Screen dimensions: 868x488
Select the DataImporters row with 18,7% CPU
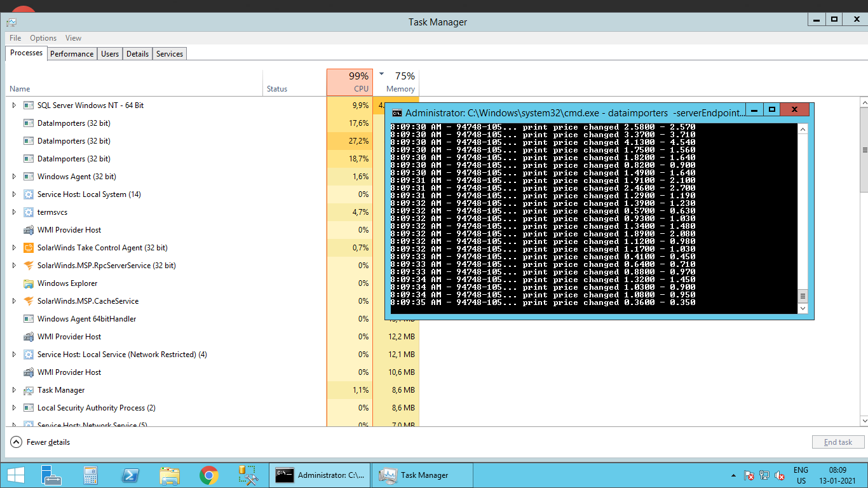coord(212,159)
